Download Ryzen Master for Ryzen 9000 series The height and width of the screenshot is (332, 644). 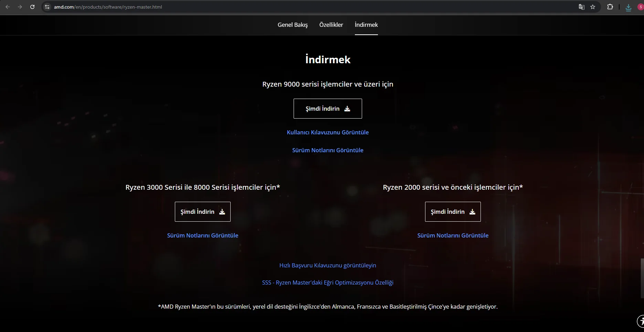click(x=328, y=109)
